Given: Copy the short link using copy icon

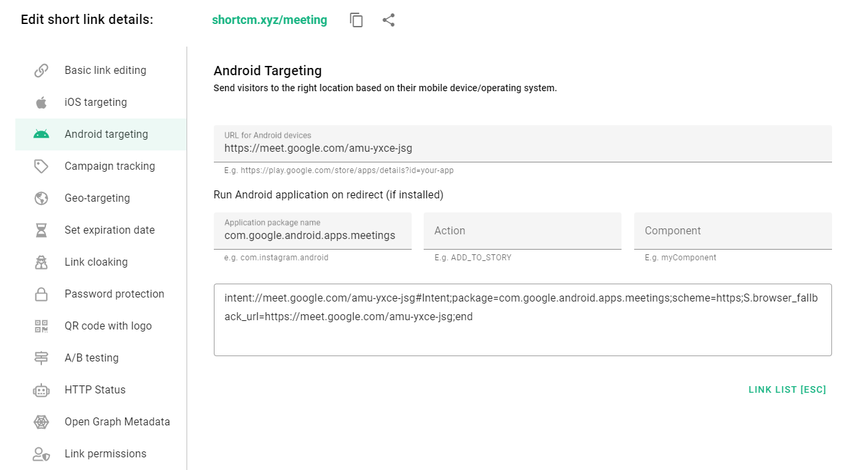Looking at the screenshot, I should pos(356,20).
